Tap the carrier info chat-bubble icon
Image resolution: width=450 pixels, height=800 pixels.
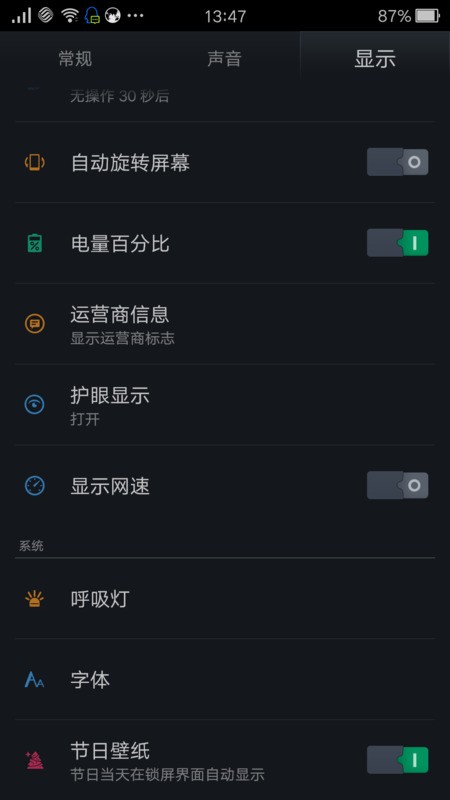click(35, 323)
